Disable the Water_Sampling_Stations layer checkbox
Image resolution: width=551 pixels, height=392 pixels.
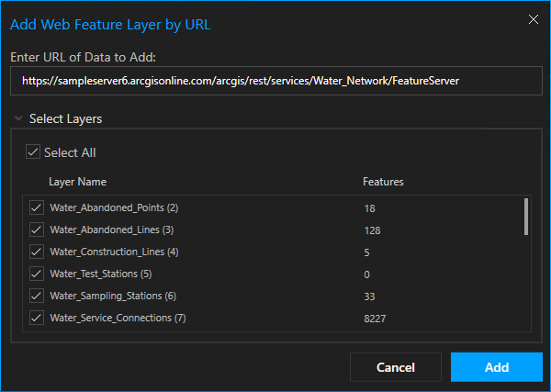(37, 296)
